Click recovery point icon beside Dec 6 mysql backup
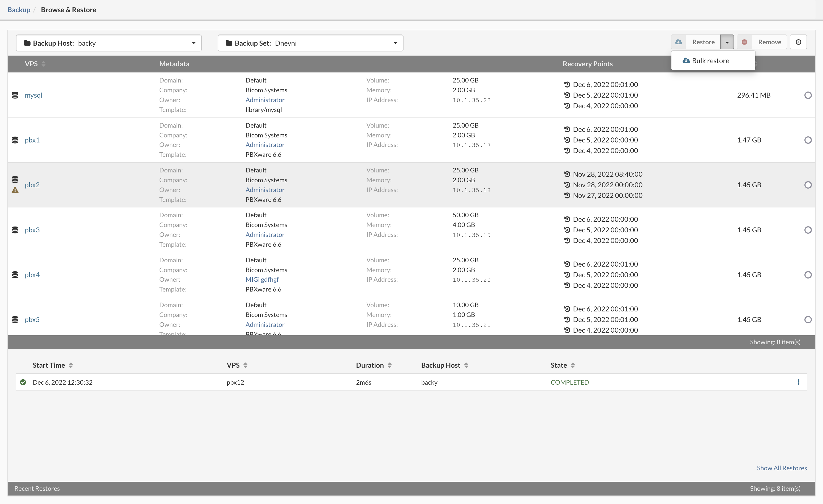Viewport: 823px width, 504px height. click(568, 84)
